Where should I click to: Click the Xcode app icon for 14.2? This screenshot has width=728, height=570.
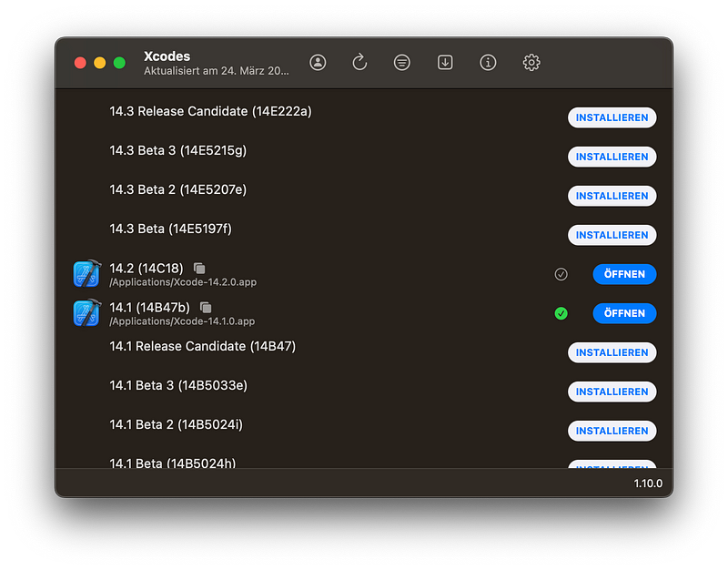86,274
